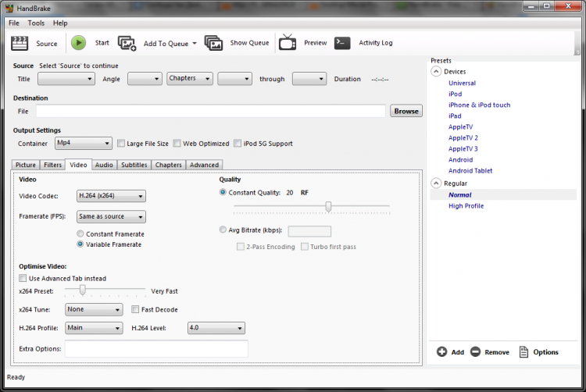
Task: Select the iPod preset
Action: (x=456, y=94)
